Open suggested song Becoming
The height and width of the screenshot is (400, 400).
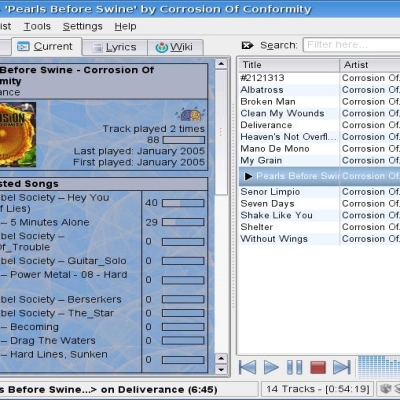[29, 327]
